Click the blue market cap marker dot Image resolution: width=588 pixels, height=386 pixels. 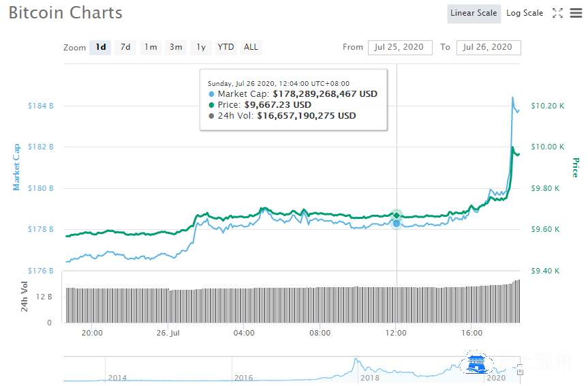point(397,224)
